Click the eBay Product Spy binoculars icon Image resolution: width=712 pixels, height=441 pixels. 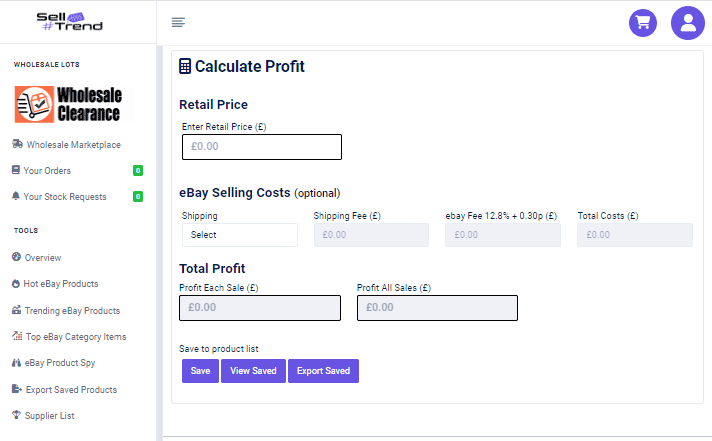(17, 363)
